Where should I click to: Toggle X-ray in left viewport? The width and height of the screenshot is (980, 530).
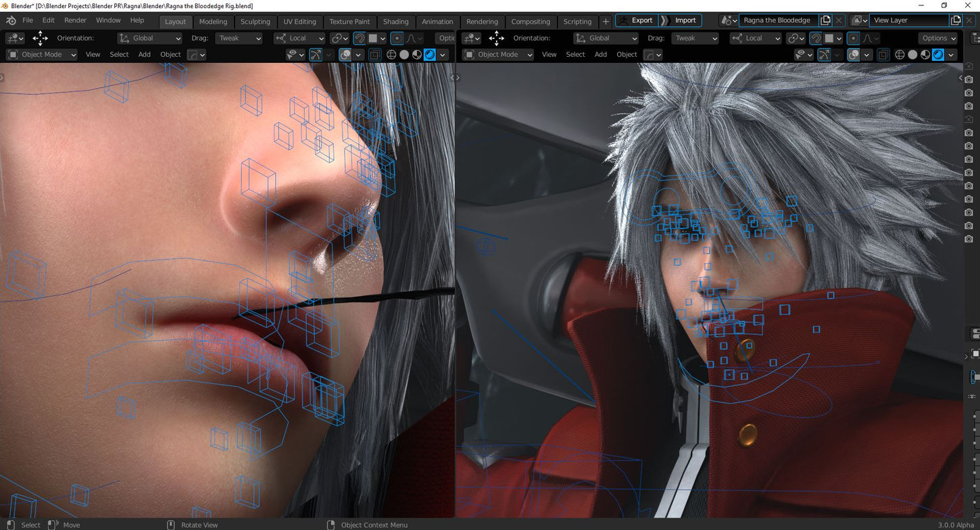pyautogui.click(x=374, y=54)
